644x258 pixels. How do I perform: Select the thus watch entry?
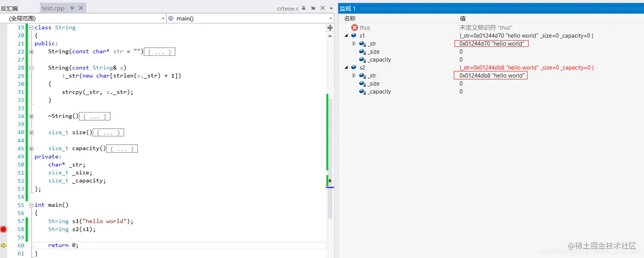tap(365, 28)
